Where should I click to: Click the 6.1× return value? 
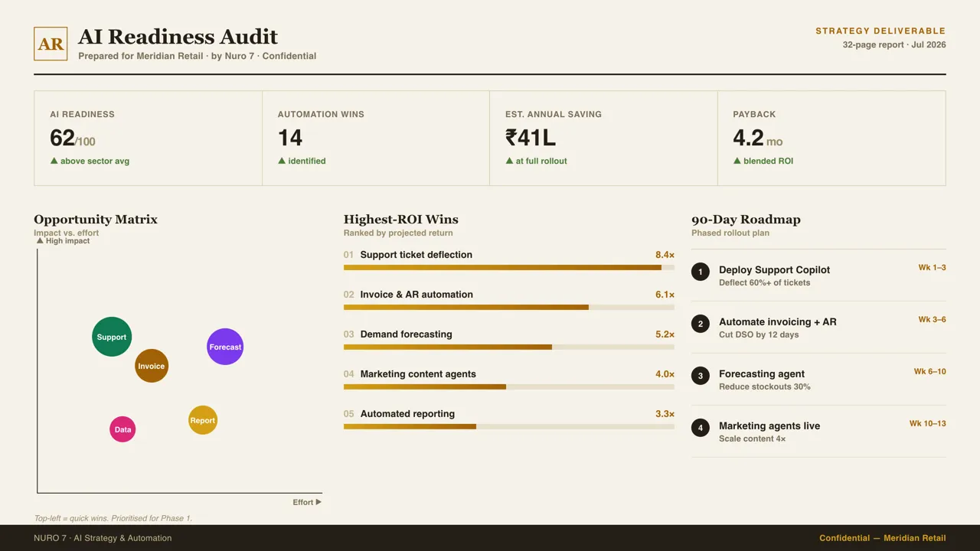pyautogui.click(x=665, y=295)
